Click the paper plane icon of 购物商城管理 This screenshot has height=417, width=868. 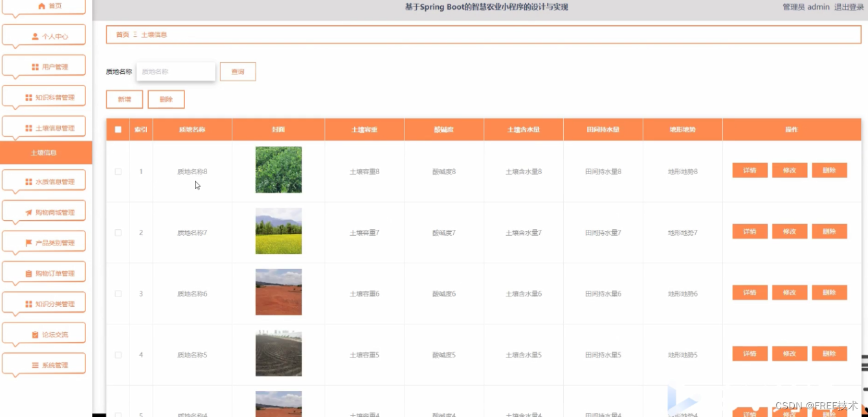28,212
